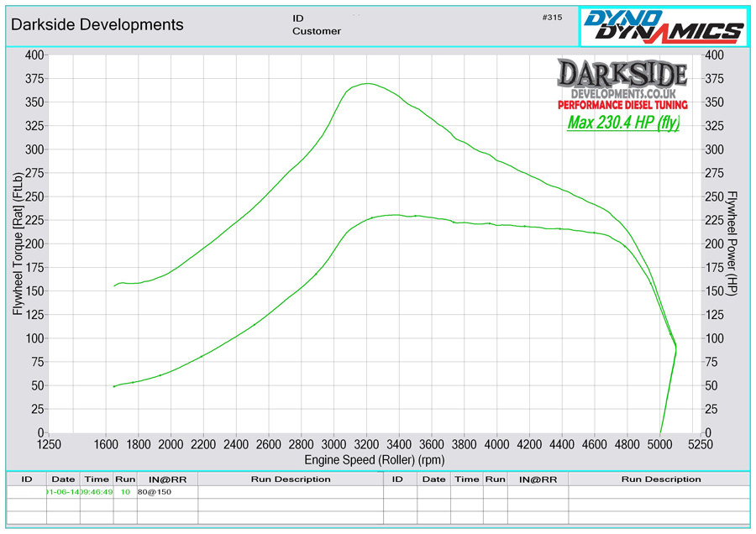
Task: Select the '#315' reference number
Action: 552,18
